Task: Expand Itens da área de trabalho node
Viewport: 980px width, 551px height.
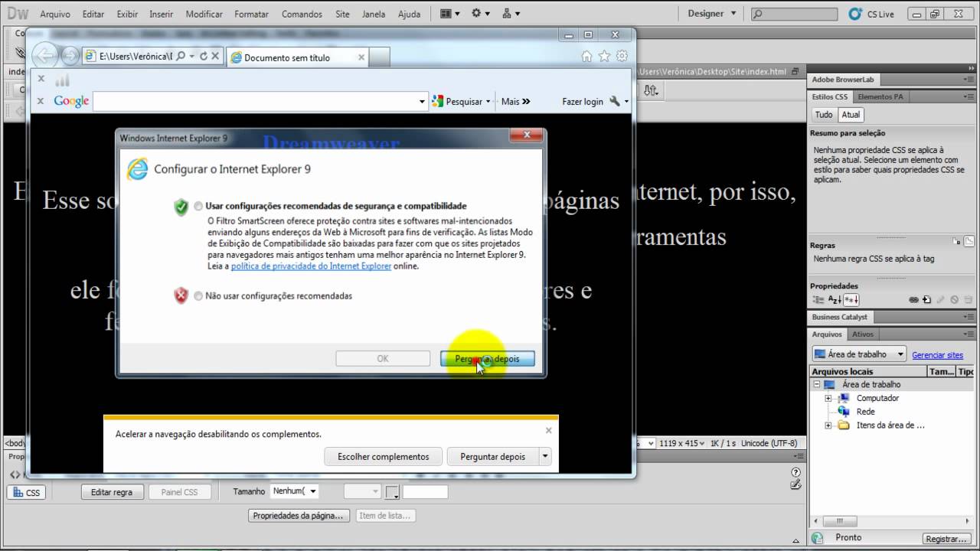Action: tap(828, 425)
